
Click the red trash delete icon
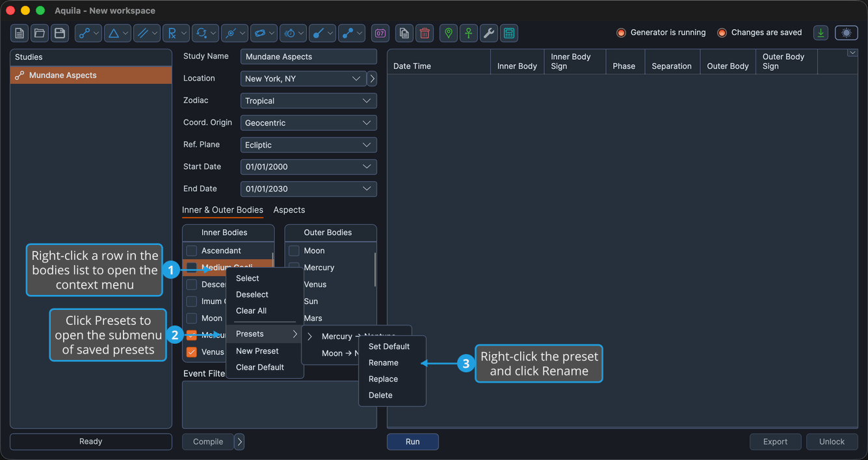(x=425, y=33)
